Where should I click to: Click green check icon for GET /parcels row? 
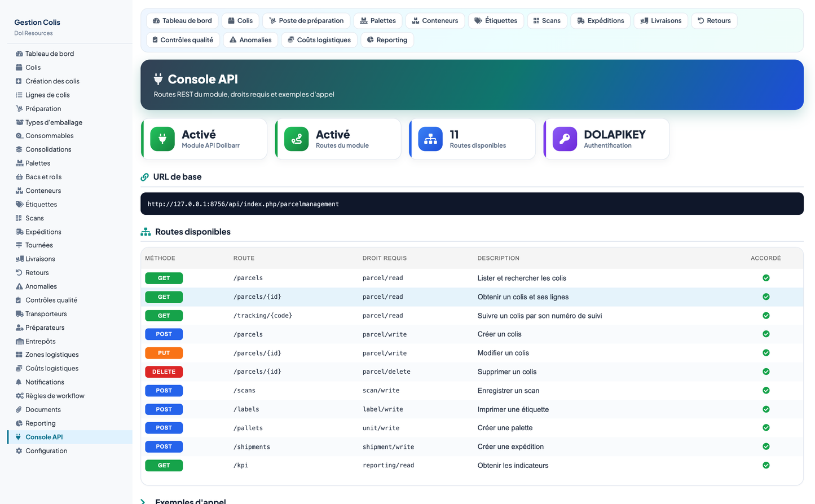click(x=766, y=278)
